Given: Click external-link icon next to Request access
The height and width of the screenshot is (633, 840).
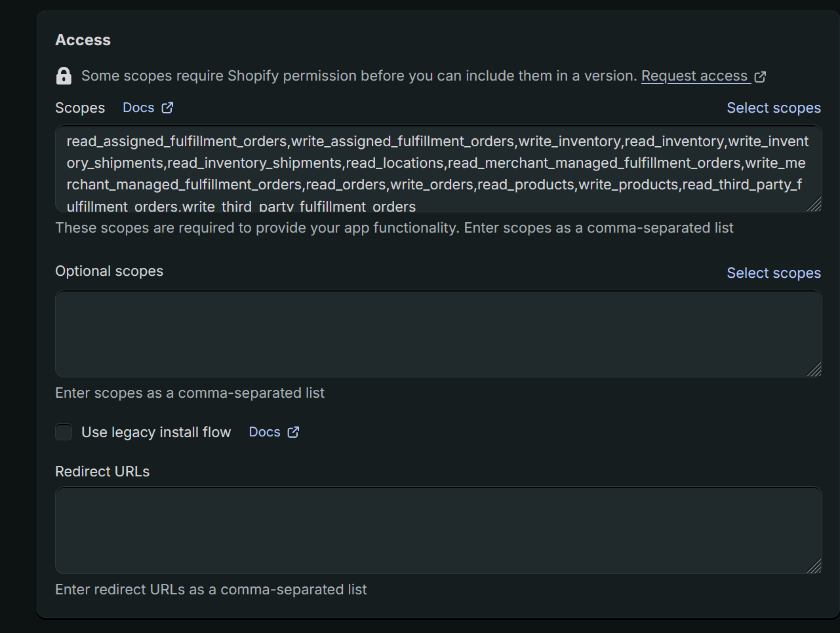Looking at the screenshot, I should [760, 77].
